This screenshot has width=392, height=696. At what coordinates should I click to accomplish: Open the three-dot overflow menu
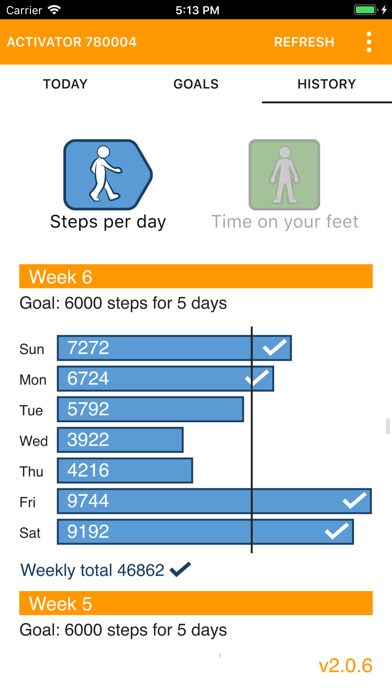coord(368,42)
